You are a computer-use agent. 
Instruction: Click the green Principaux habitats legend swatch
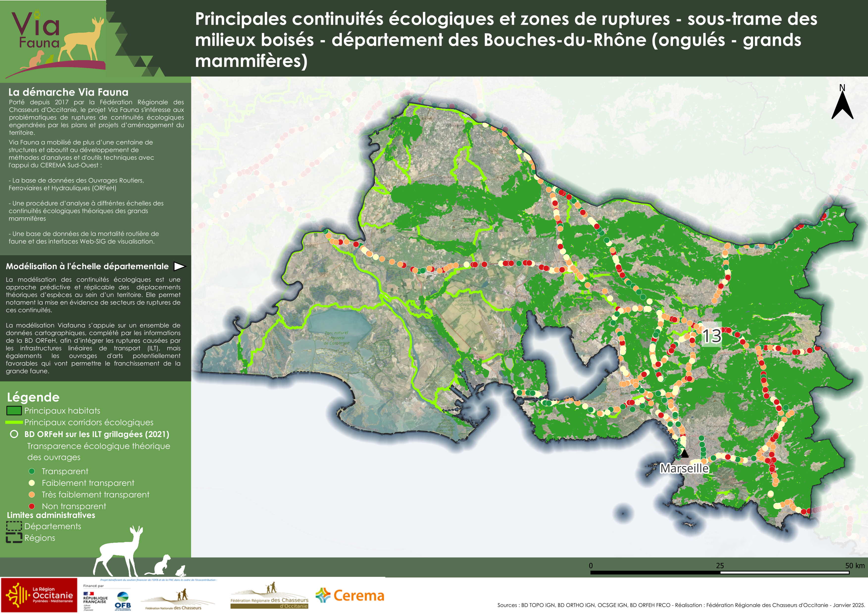point(14,410)
